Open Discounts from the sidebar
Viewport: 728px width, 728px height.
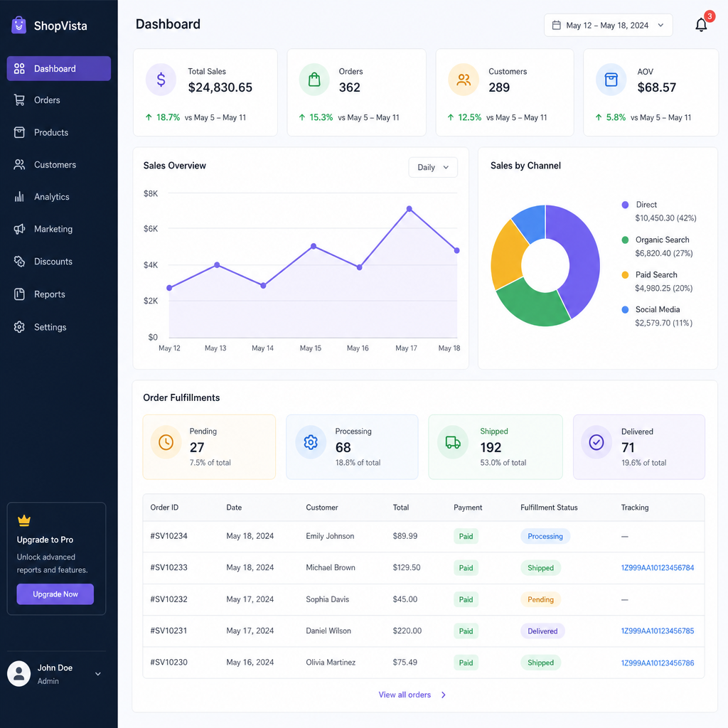pos(58,262)
